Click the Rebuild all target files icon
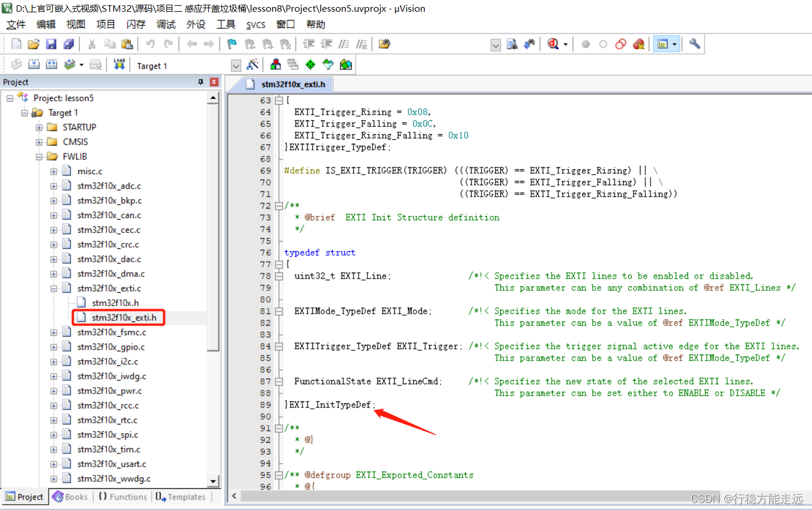Screen dimensions: 812x510 point(51,64)
